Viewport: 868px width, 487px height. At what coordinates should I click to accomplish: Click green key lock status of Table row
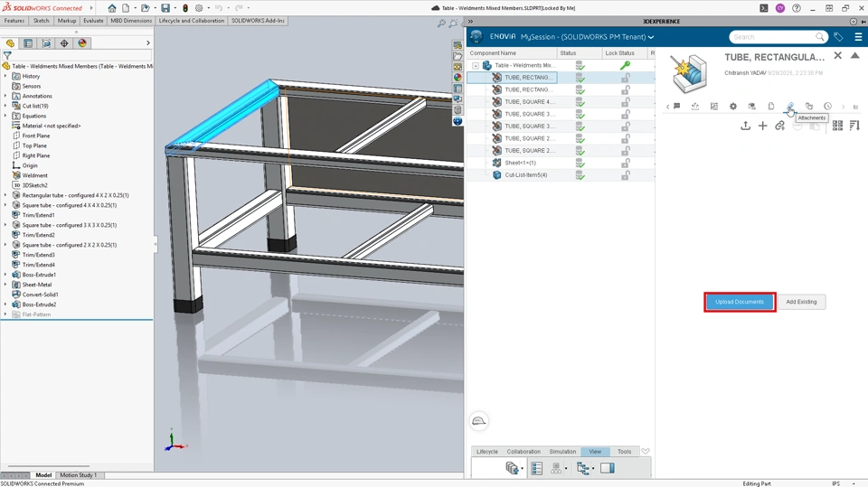626,65
